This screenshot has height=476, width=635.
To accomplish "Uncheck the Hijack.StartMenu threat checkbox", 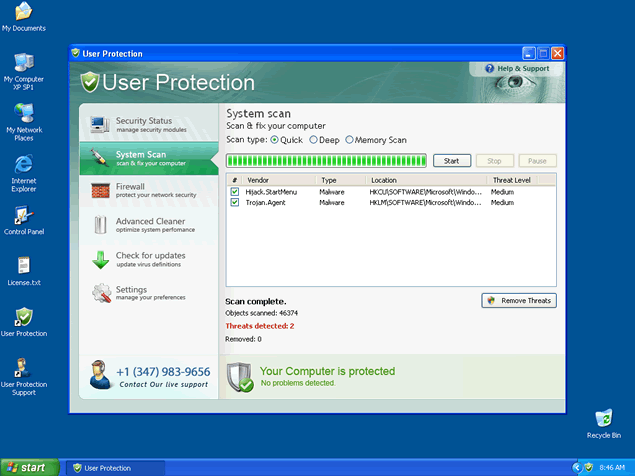I will click(x=235, y=191).
